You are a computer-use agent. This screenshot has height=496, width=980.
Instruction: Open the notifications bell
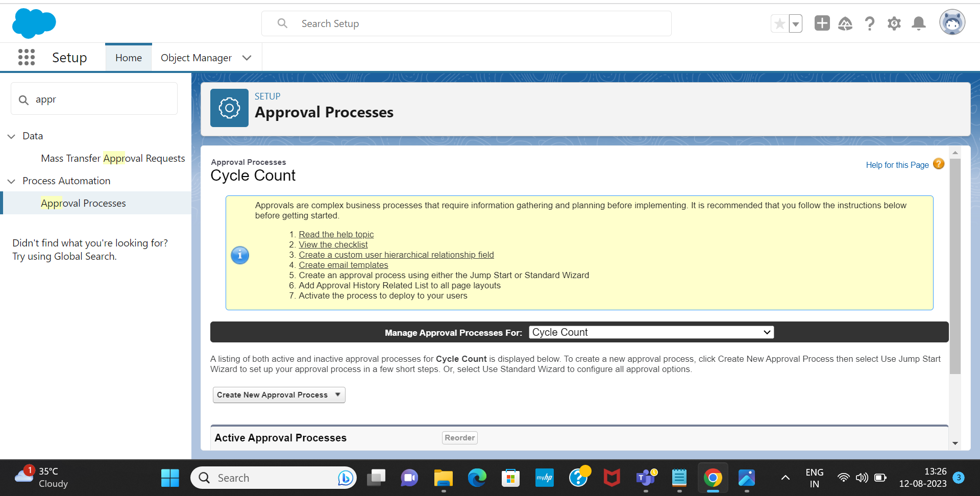coord(919,23)
